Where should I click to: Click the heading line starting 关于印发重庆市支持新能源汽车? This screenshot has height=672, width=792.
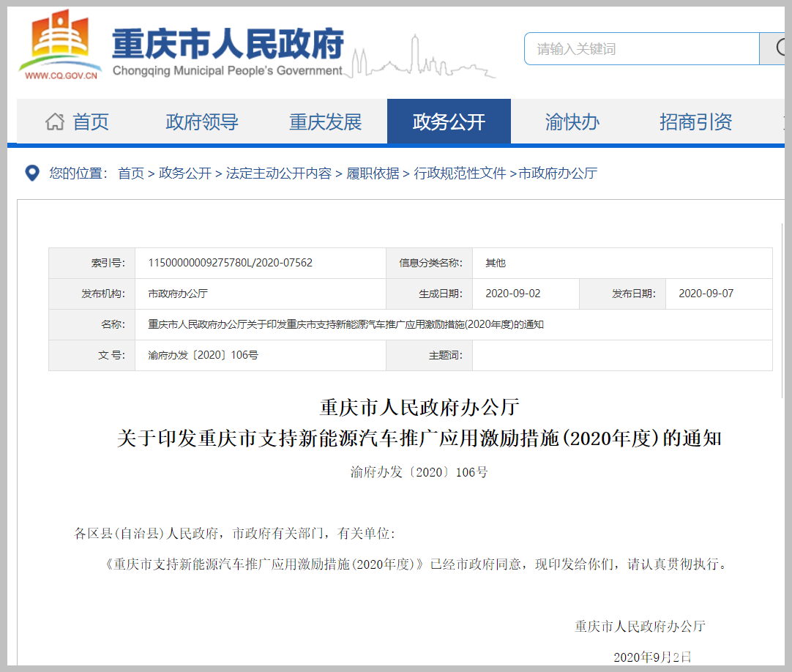[x=419, y=438]
